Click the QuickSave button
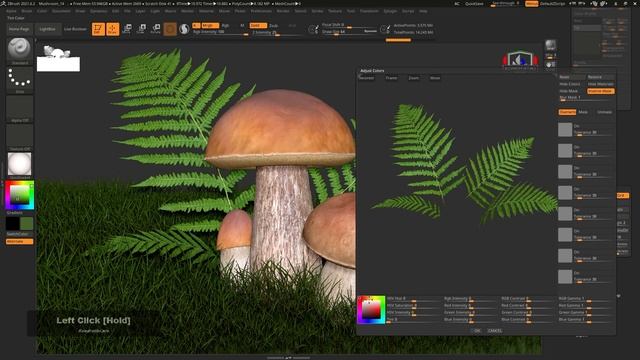 click(x=474, y=4)
